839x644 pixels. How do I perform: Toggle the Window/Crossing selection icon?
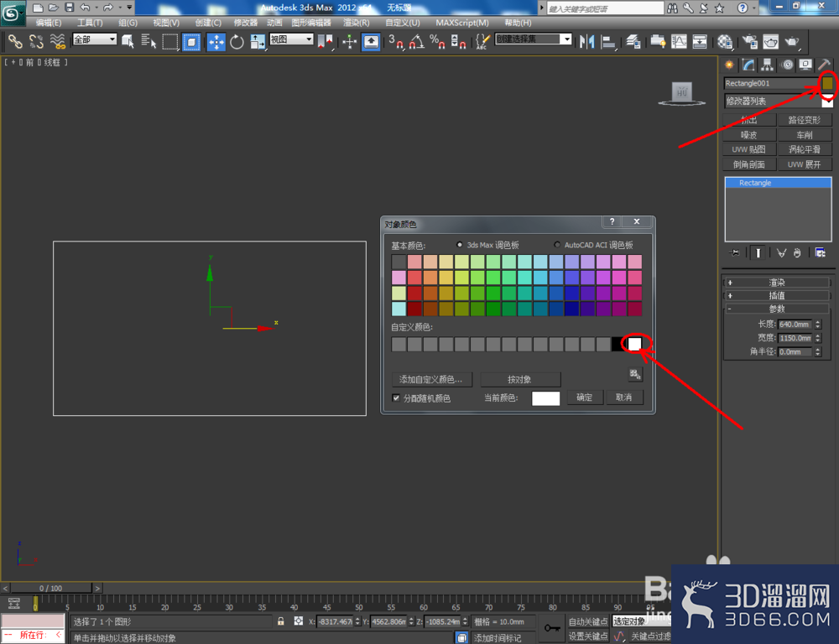[191, 41]
